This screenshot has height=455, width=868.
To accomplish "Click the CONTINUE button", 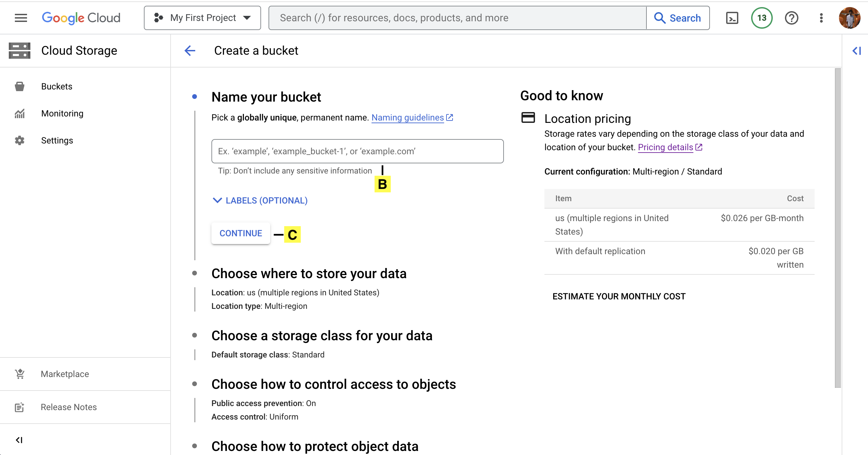I will [x=241, y=233].
